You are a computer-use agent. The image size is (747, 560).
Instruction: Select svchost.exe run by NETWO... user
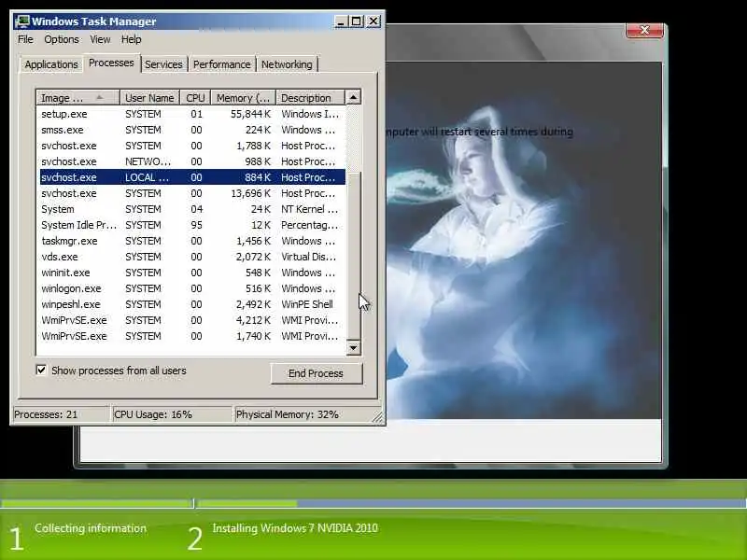[x=192, y=161]
